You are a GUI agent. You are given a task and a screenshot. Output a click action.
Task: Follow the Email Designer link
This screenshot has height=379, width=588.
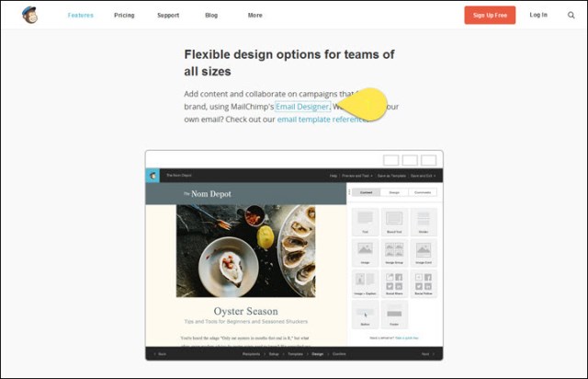(x=302, y=107)
